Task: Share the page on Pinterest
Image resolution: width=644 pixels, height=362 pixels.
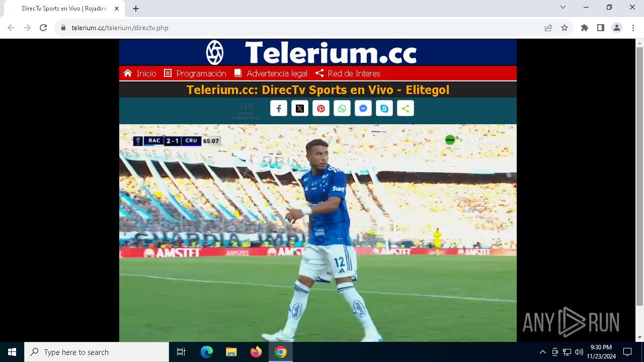Action: click(321, 109)
